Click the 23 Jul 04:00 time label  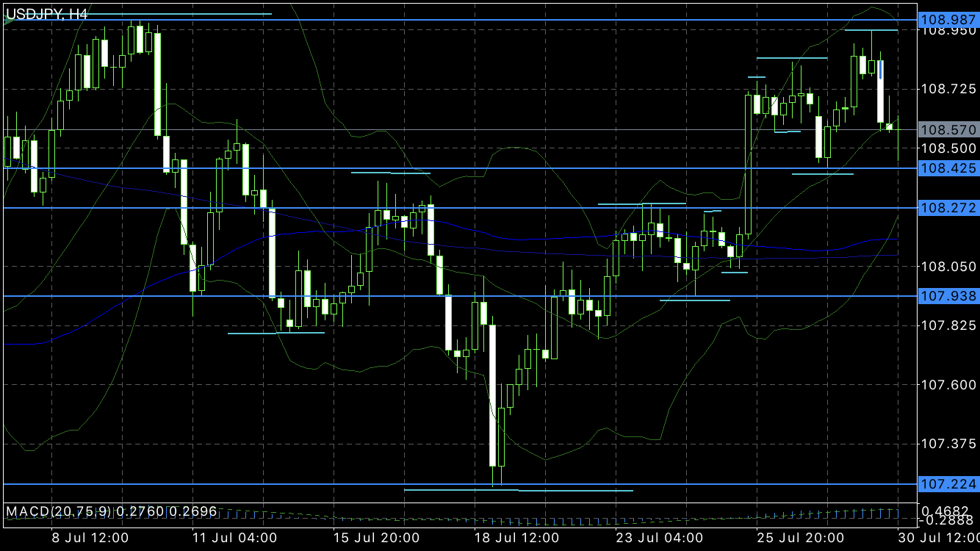click(x=659, y=538)
